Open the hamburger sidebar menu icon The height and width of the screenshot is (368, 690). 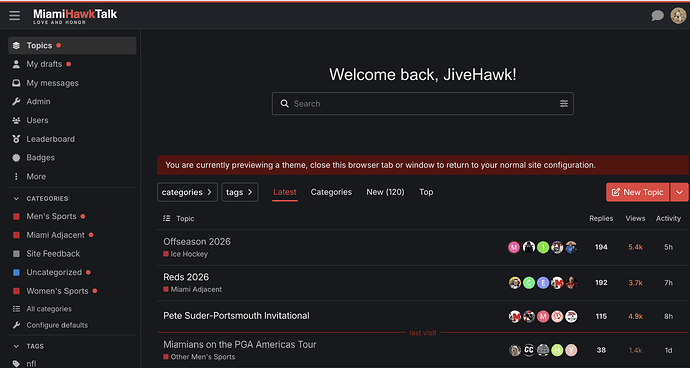click(15, 15)
